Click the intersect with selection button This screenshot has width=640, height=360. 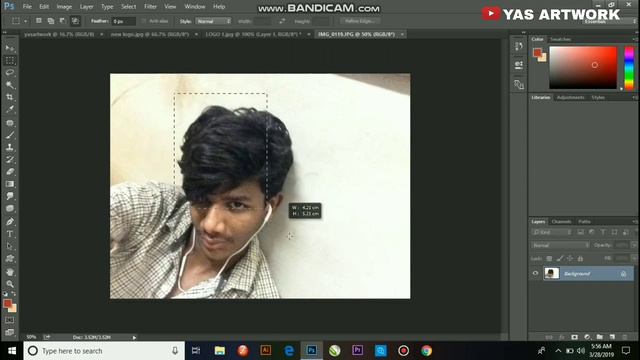(x=75, y=20)
